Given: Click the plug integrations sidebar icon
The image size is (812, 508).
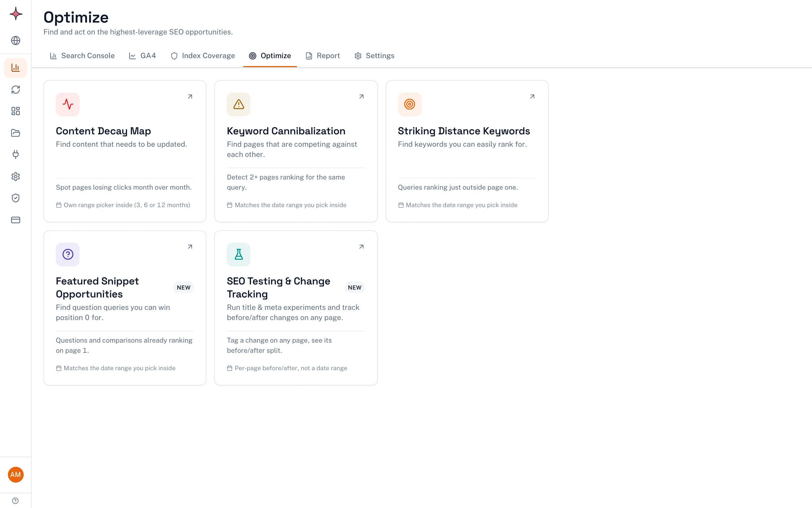Looking at the screenshot, I should click(x=16, y=155).
